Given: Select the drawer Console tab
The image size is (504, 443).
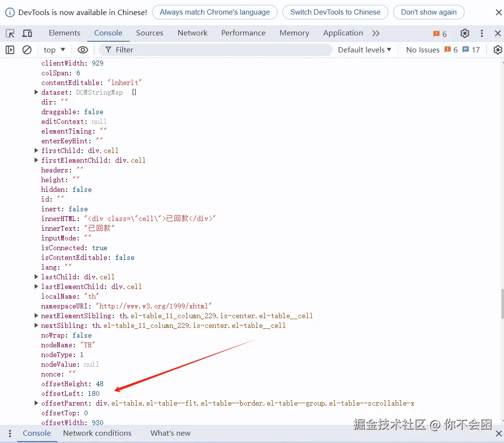Looking at the screenshot, I should (x=36, y=433).
